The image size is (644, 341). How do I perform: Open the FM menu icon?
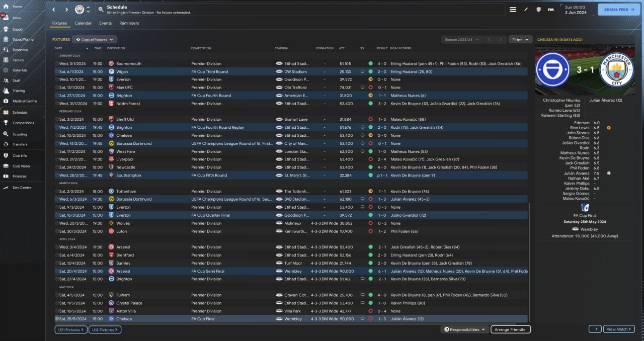551,10
